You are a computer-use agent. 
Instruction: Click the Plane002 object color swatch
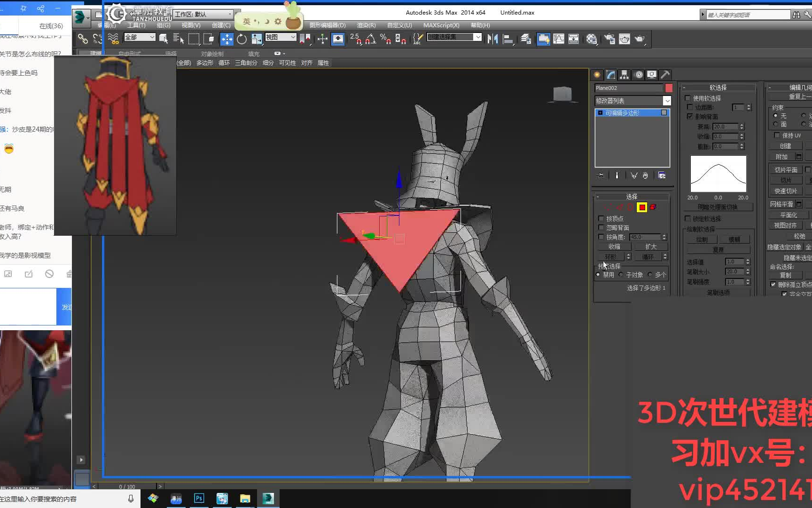(x=669, y=88)
